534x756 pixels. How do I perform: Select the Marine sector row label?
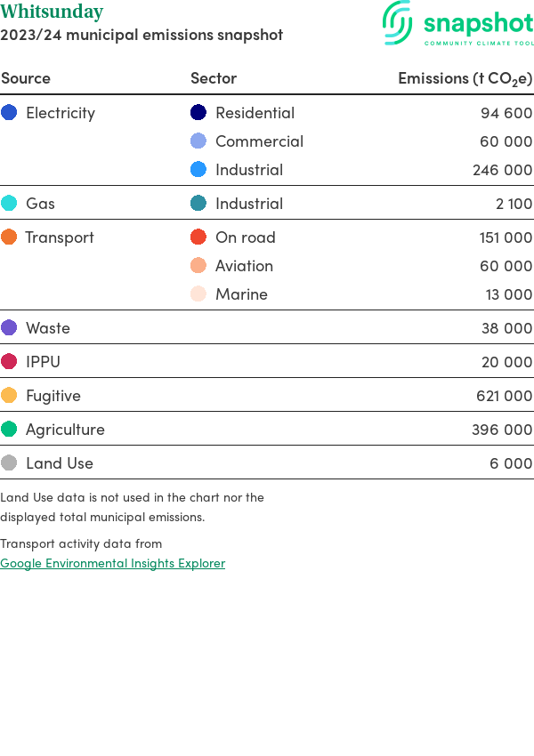tap(241, 294)
